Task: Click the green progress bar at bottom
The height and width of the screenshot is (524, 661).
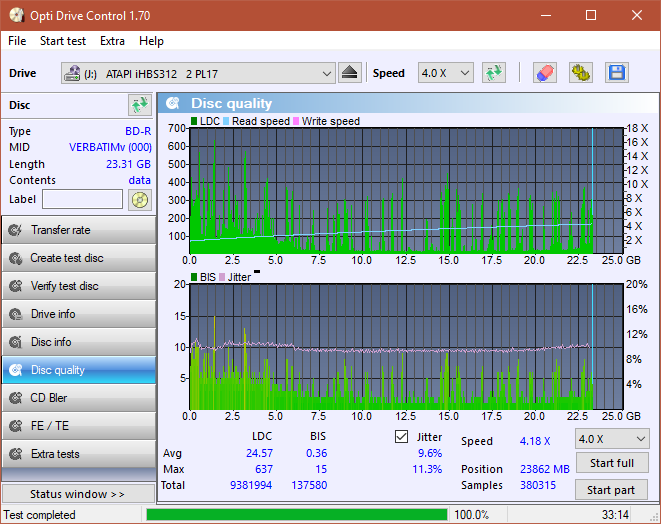Action: (296, 514)
